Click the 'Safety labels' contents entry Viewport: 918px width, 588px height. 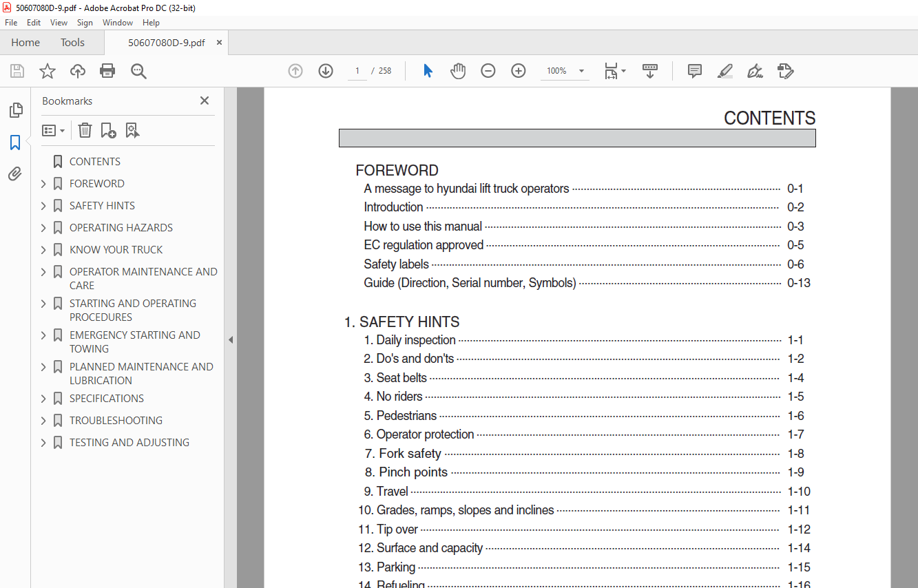(x=397, y=264)
